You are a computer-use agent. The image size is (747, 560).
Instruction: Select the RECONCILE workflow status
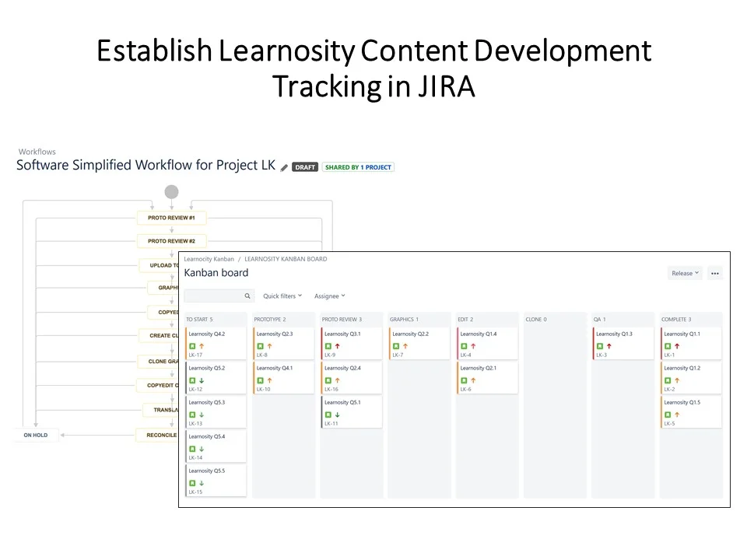tap(158, 436)
